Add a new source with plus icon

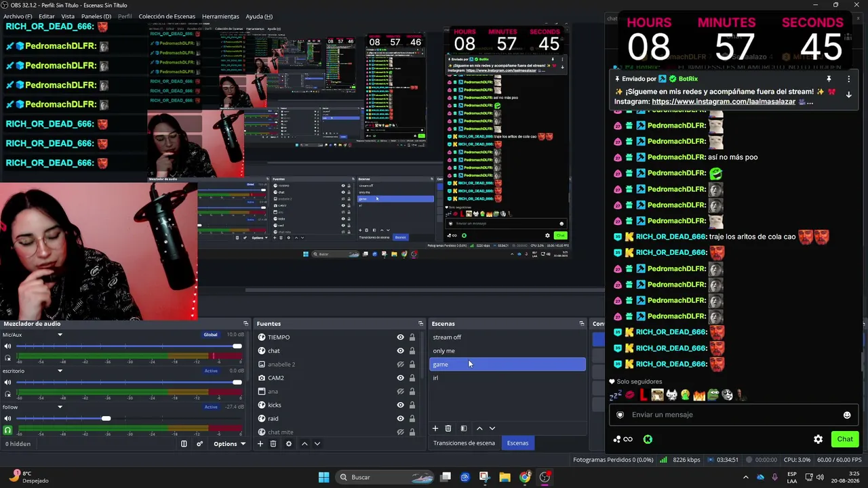(260, 444)
